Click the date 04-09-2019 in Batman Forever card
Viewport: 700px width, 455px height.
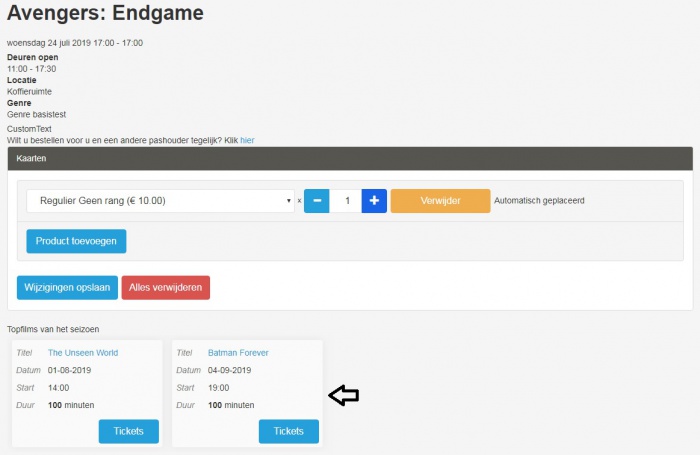point(229,370)
